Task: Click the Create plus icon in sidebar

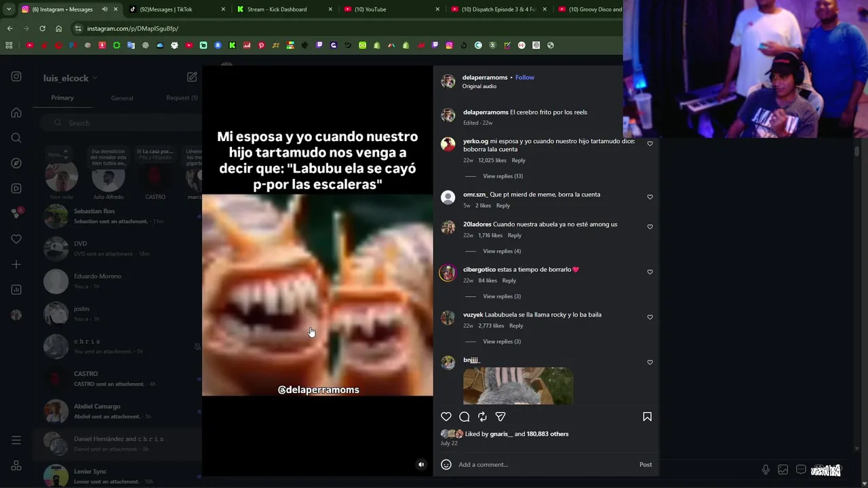Action: point(16,264)
